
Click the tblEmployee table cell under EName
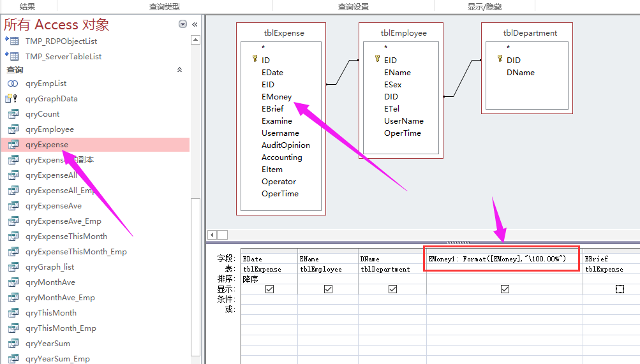[328, 269]
